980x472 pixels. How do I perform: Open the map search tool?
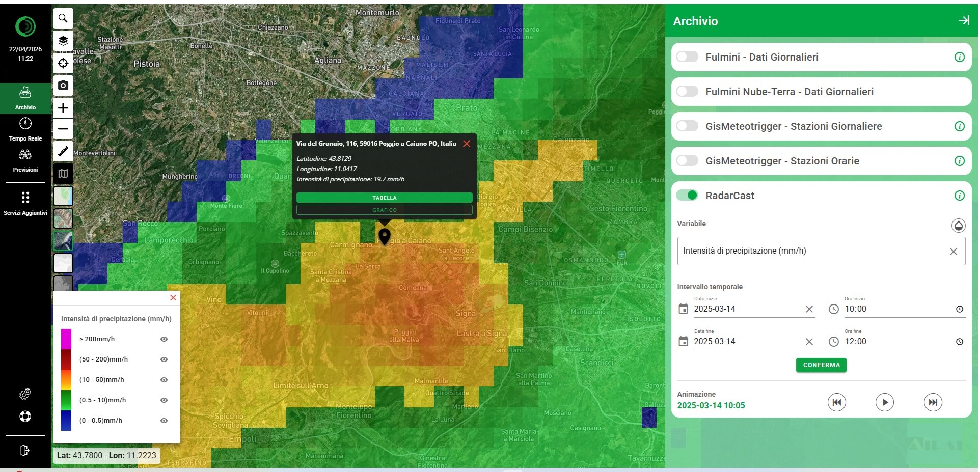point(63,19)
